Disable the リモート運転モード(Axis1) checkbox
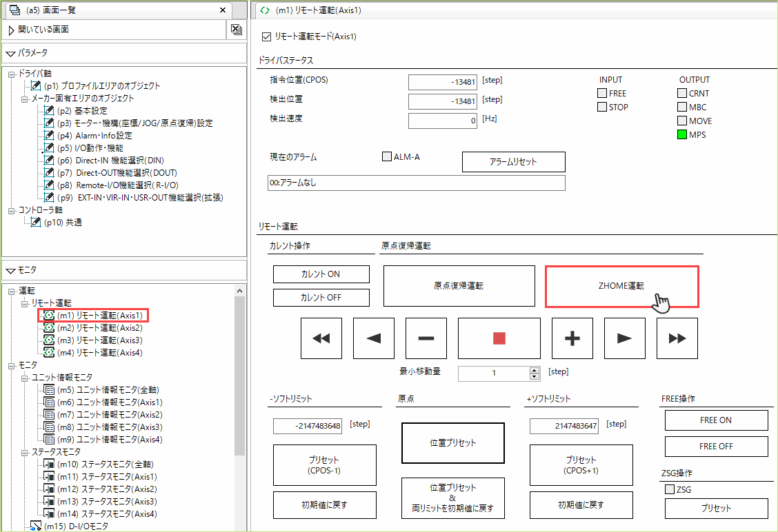 point(266,37)
